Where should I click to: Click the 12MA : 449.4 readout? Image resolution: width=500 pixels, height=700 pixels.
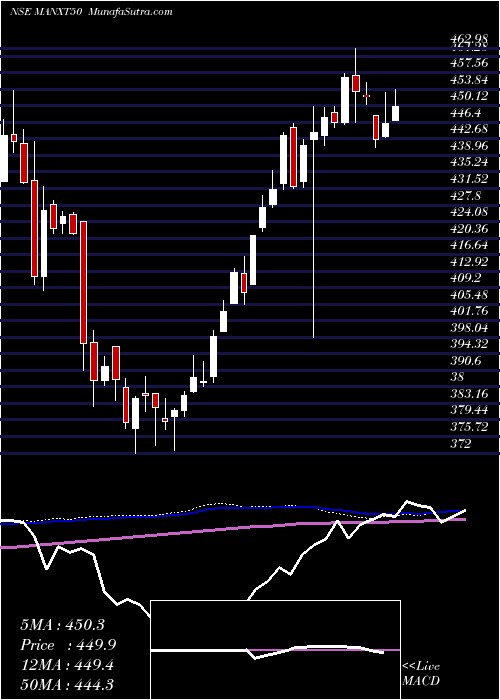[x=67, y=666]
